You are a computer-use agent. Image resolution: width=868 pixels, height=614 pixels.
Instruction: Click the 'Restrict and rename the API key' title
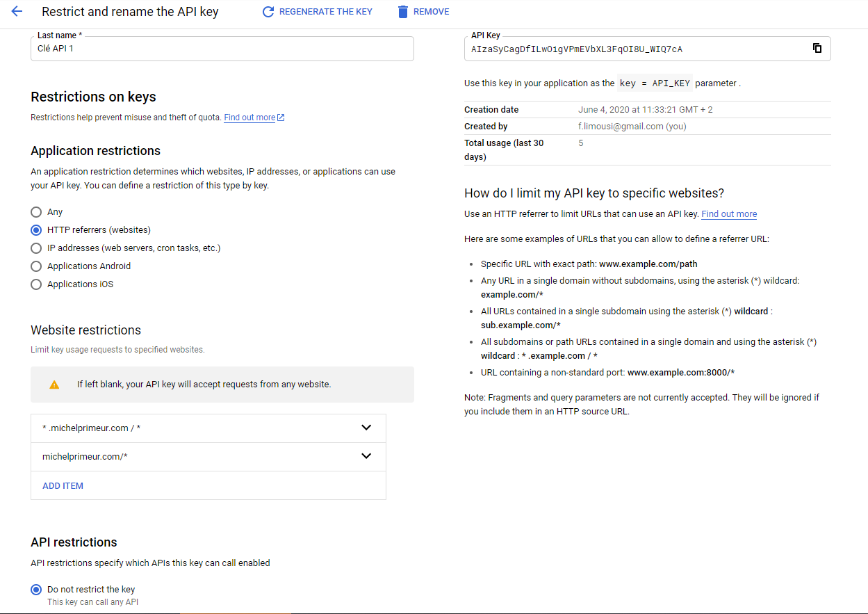point(130,12)
